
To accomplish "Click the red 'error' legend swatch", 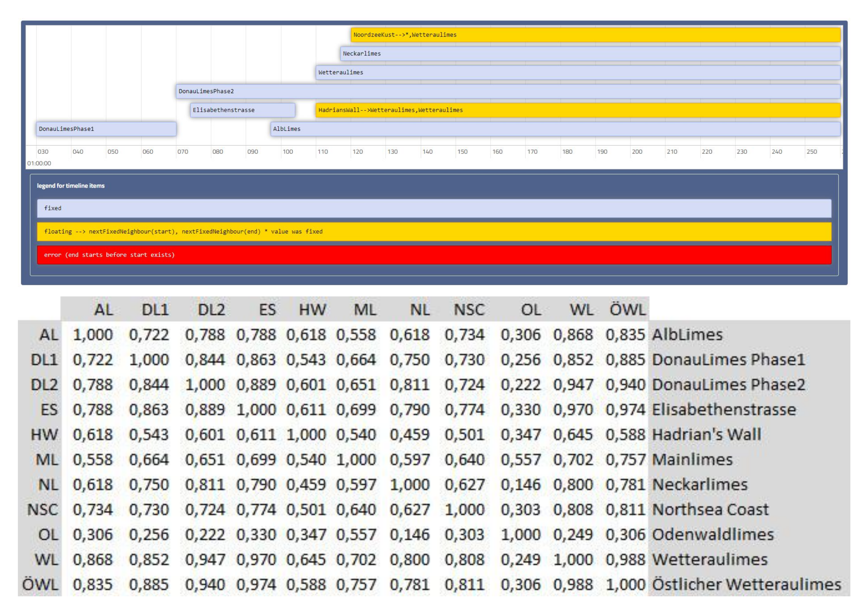I will click(x=434, y=255).
